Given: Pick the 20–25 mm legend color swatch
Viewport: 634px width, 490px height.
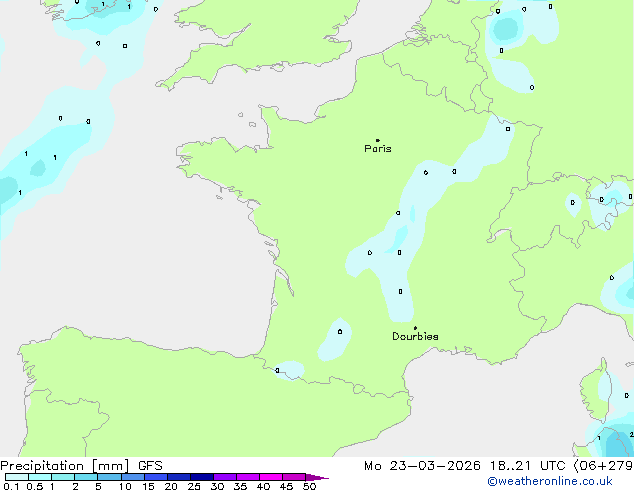Looking at the screenshot, I should [179, 477].
